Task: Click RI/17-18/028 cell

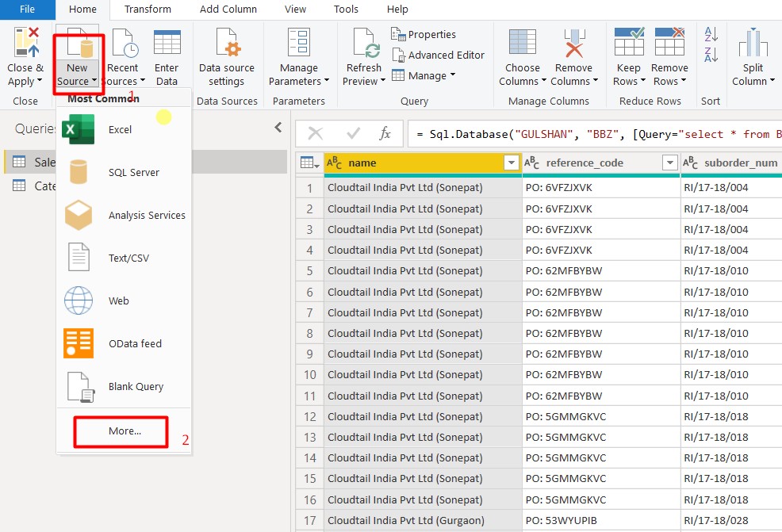Action: (731, 521)
